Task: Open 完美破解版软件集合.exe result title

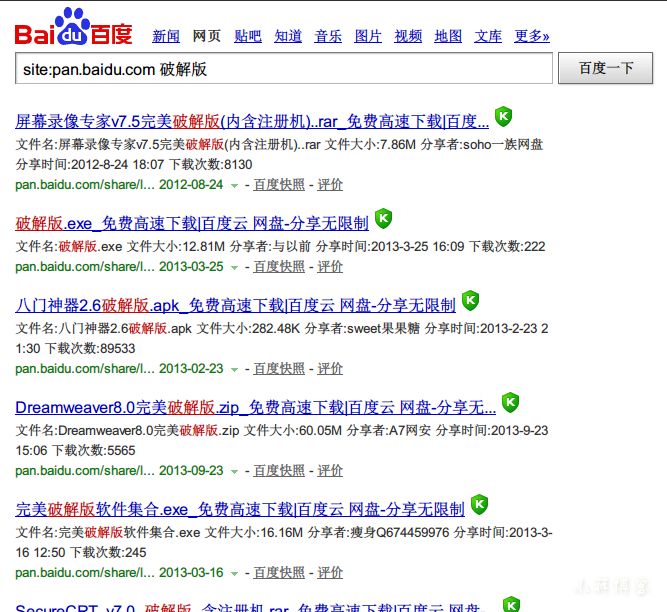Action: [x=240, y=510]
